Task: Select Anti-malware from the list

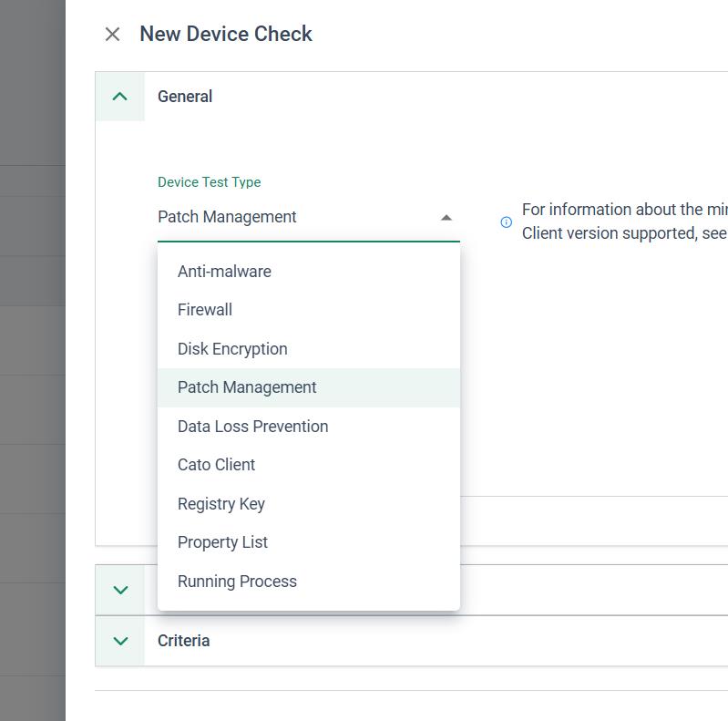Action: point(224,272)
